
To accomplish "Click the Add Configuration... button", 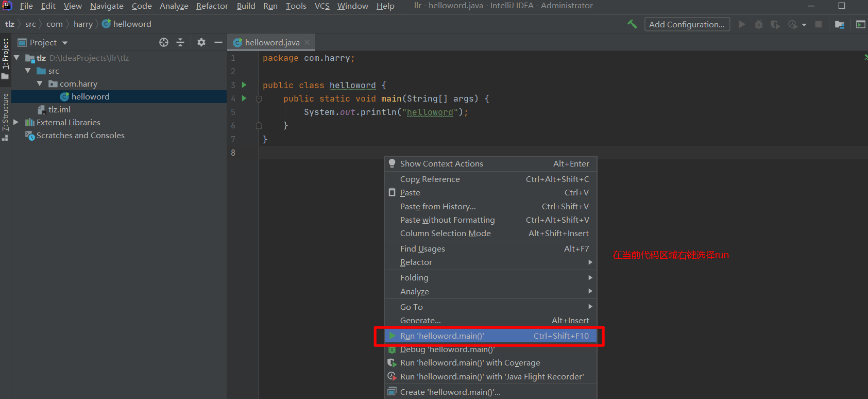I will point(687,24).
